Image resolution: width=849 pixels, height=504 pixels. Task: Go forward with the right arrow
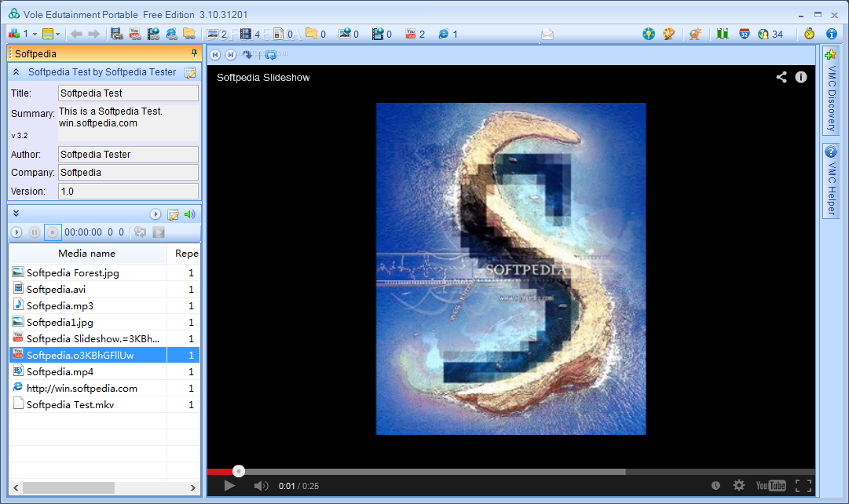tap(94, 34)
